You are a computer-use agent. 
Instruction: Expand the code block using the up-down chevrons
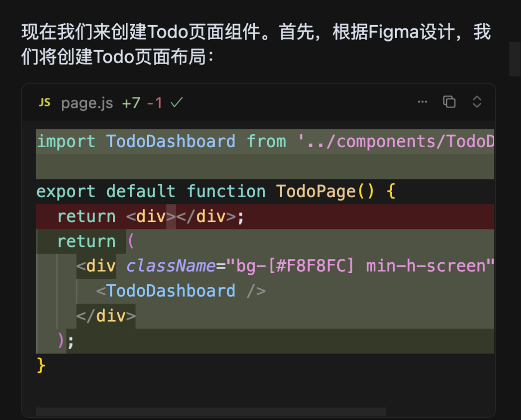(477, 102)
